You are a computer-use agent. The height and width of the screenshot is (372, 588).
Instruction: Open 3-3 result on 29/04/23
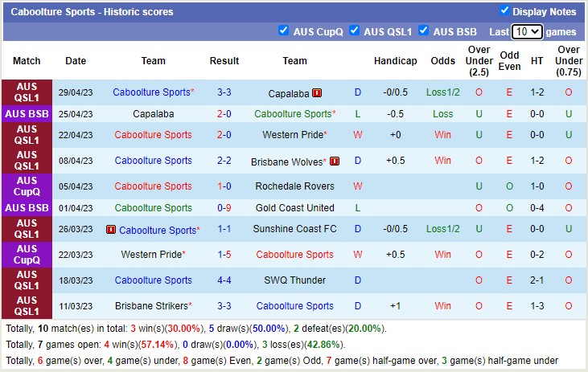(x=224, y=92)
